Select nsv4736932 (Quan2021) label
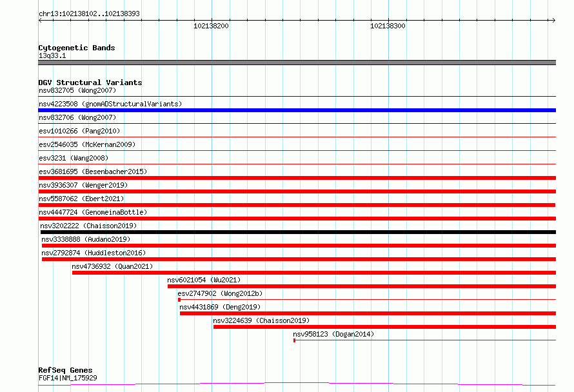This screenshot has width=574, height=392. pos(112,266)
